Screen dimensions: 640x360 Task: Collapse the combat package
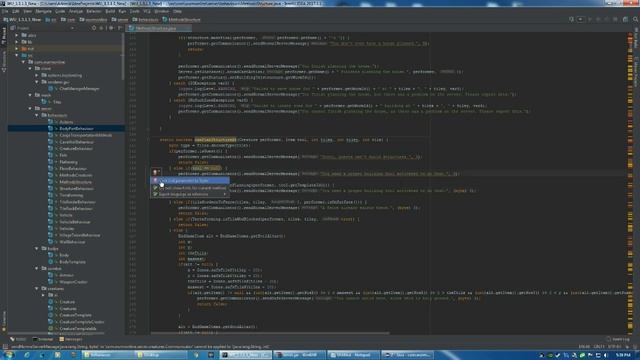point(37,269)
